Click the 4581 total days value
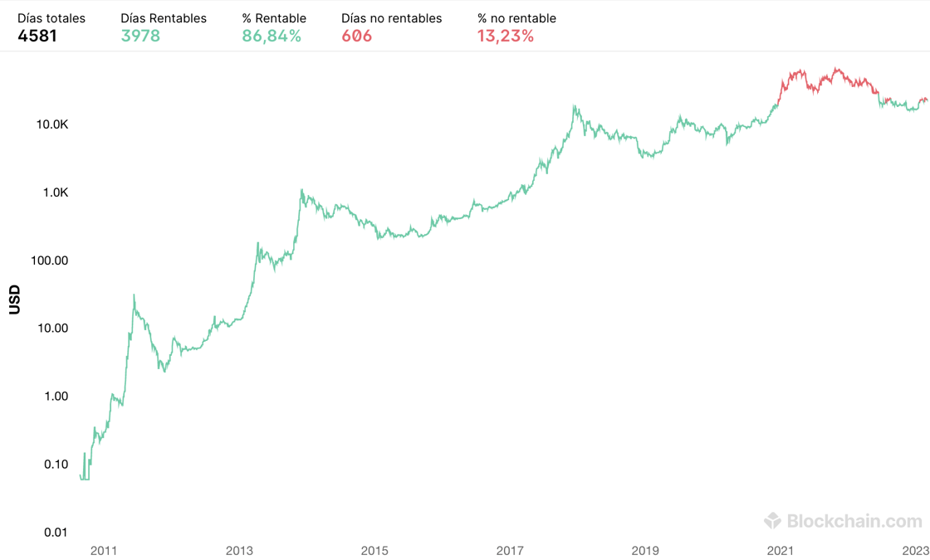This screenshot has height=560, width=930. click(x=37, y=36)
